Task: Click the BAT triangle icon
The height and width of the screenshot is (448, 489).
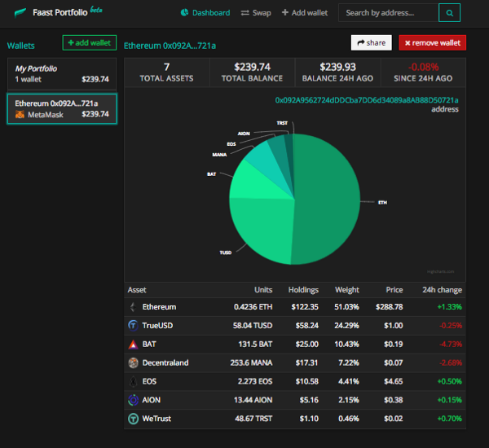Action: 133,345
